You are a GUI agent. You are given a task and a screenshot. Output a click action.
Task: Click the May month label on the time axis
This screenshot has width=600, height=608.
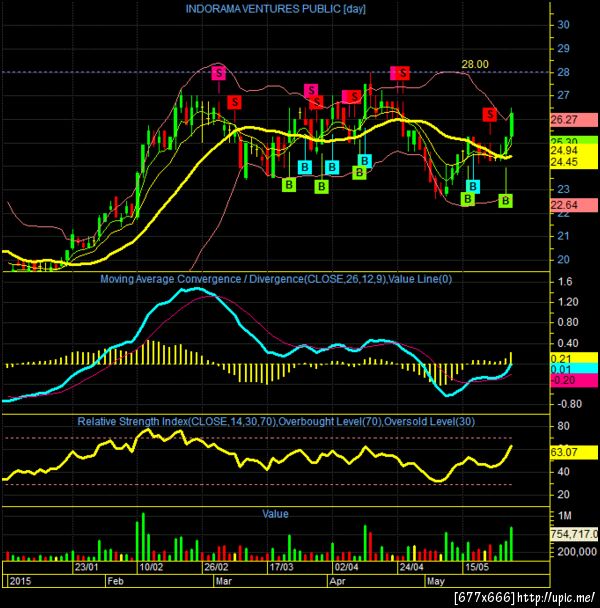[436, 581]
